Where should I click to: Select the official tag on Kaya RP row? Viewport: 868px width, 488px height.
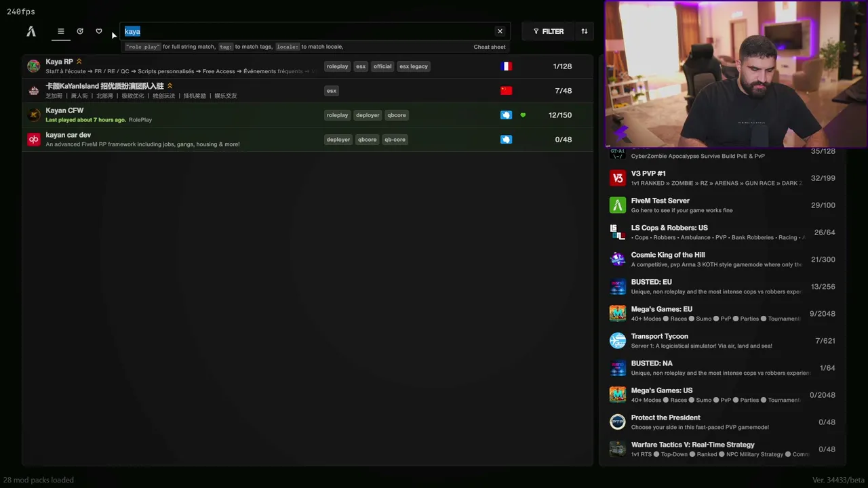382,66
